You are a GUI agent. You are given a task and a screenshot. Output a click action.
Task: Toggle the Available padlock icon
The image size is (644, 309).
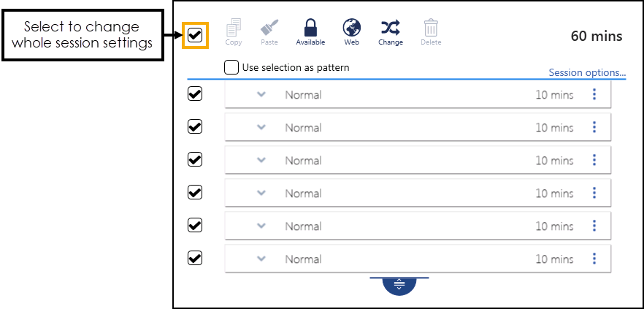[310, 28]
